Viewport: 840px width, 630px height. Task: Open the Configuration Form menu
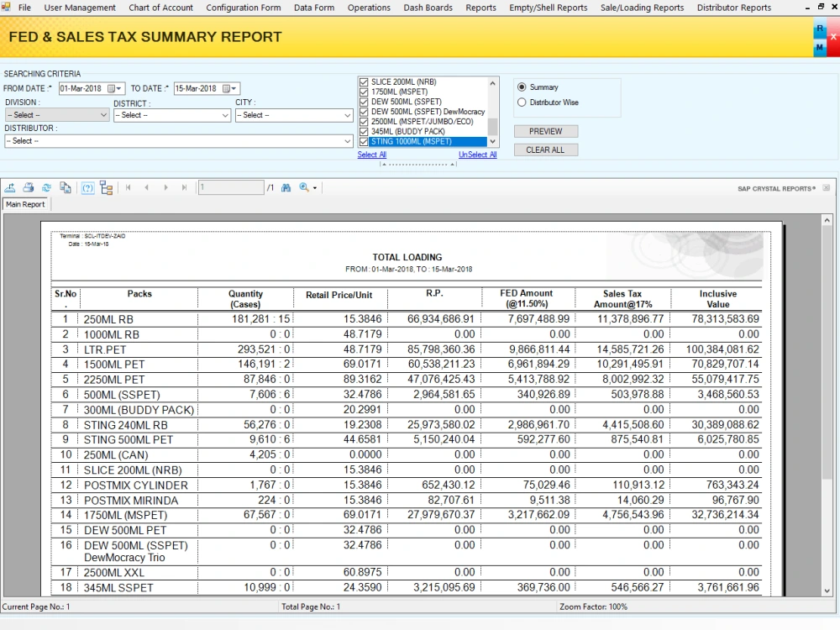[x=244, y=8]
